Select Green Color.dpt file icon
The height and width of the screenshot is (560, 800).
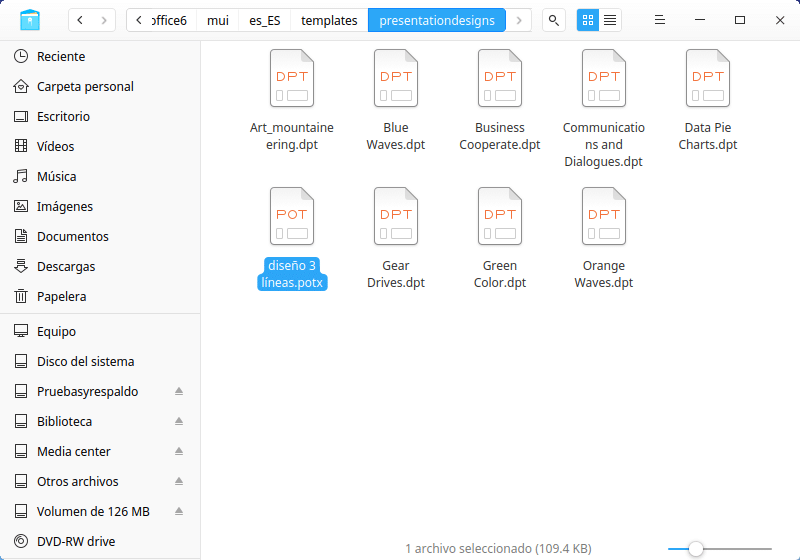[x=500, y=216]
